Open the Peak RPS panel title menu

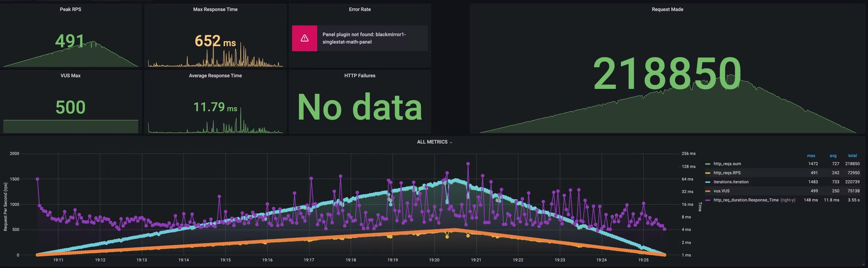[70, 9]
